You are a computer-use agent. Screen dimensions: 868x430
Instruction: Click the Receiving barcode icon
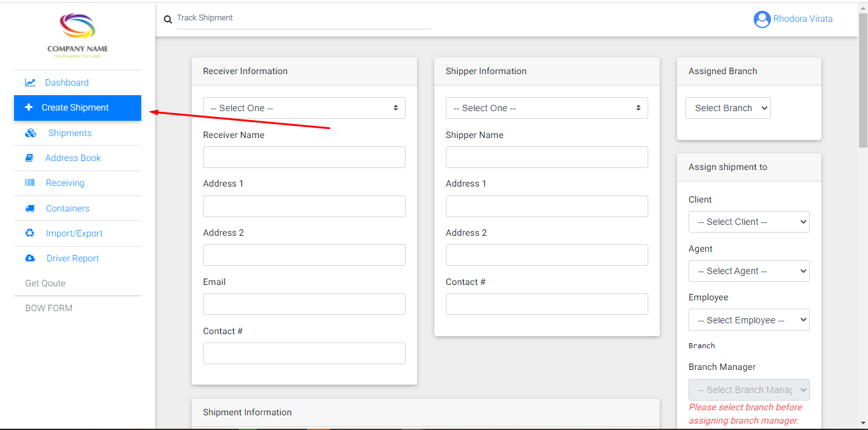[x=29, y=183]
